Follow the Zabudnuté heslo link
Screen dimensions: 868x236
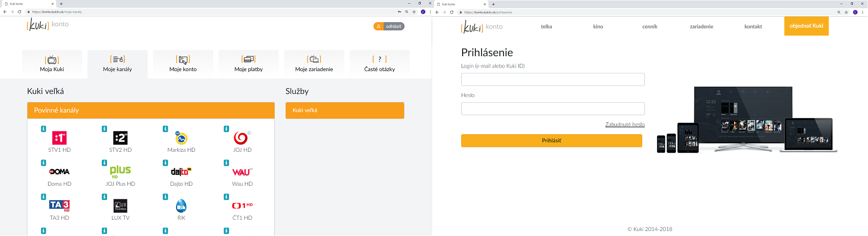coord(625,125)
